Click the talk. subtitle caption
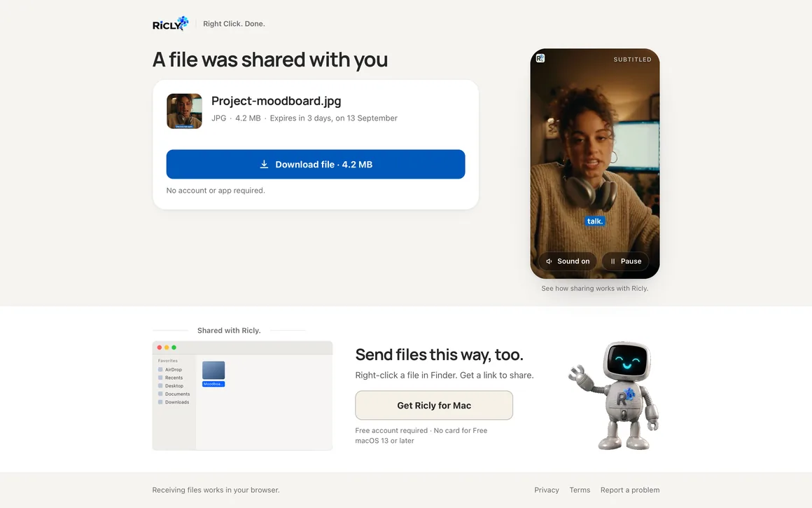812x508 pixels. click(594, 221)
